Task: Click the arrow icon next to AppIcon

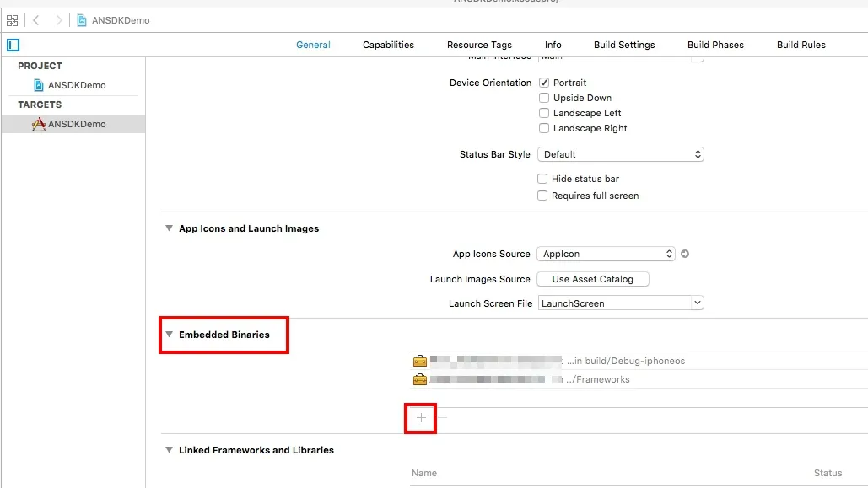Action: 685,254
